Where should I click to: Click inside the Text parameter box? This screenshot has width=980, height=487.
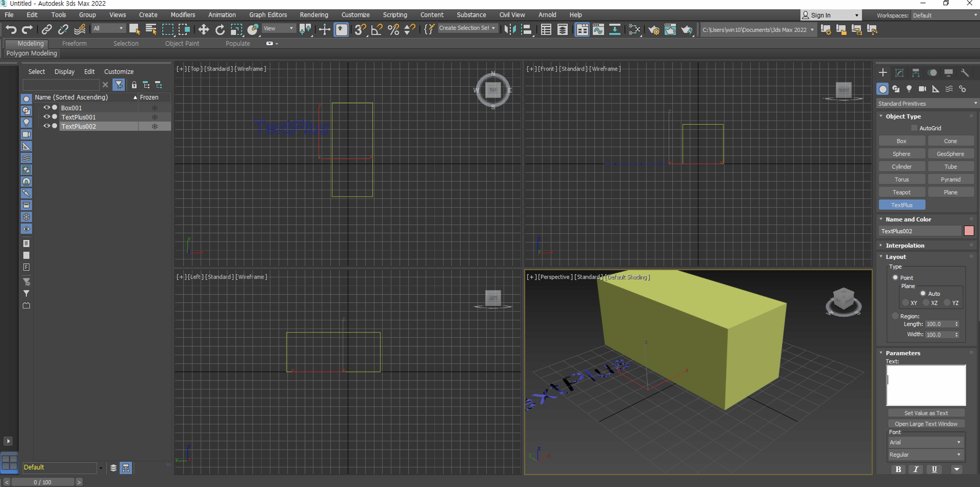(925, 385)
